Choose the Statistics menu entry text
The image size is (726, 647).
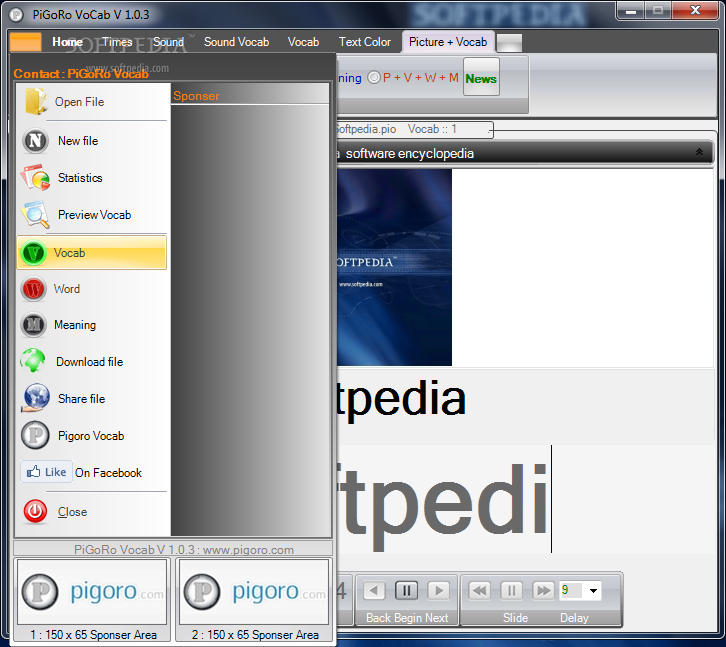[80, 177]
